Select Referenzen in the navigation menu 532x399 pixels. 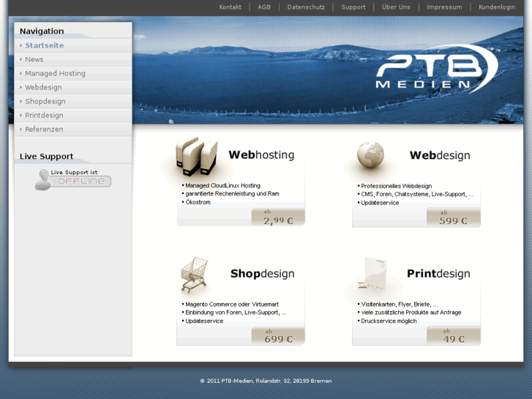(44, 129)
